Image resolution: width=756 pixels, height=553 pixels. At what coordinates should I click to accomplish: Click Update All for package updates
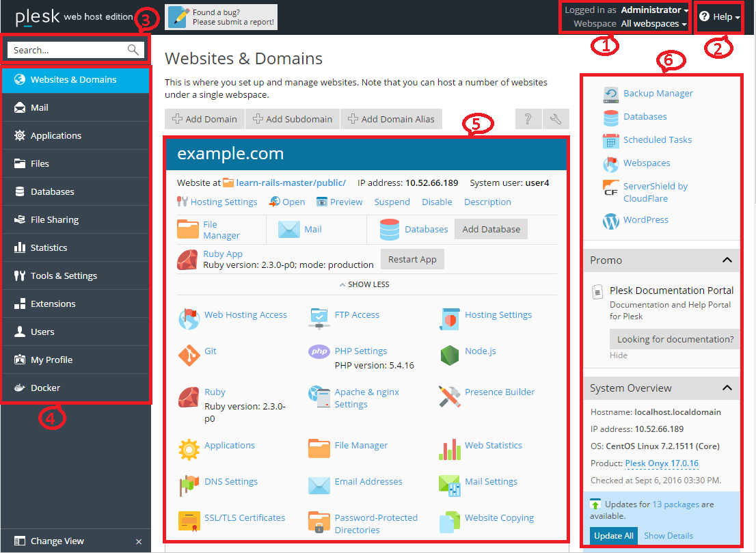(x=613, y=535)
